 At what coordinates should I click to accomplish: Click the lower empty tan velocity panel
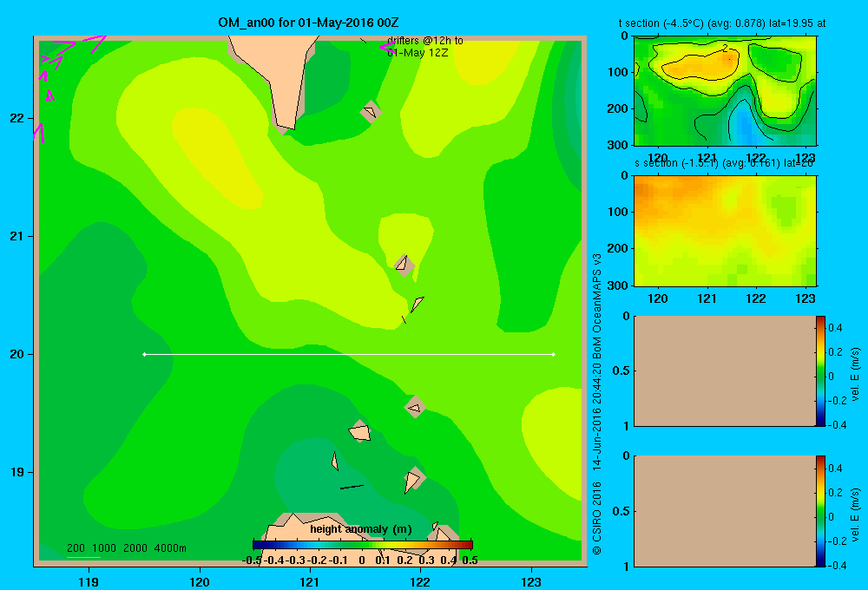click(725, 511)
